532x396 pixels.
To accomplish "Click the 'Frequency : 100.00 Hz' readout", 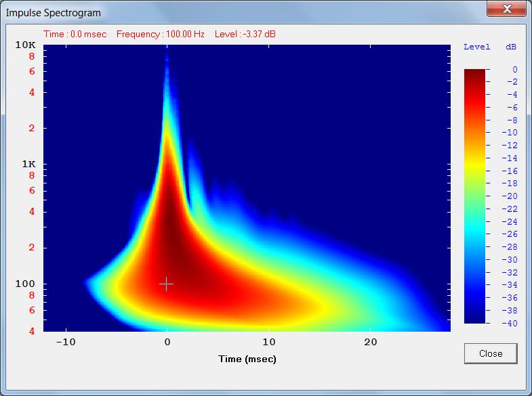I will tap(161, 35).
